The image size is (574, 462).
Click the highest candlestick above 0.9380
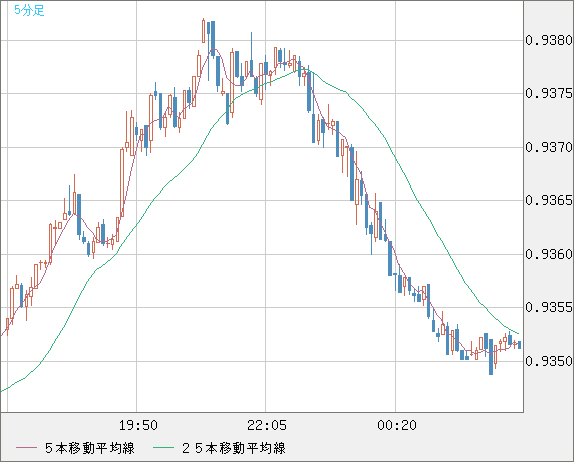click(204, 31)
